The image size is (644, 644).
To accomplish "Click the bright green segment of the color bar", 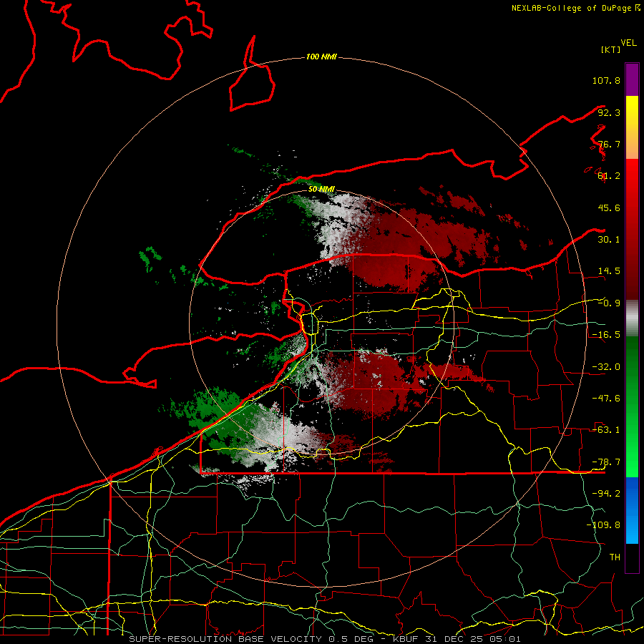I will [632, 406].
